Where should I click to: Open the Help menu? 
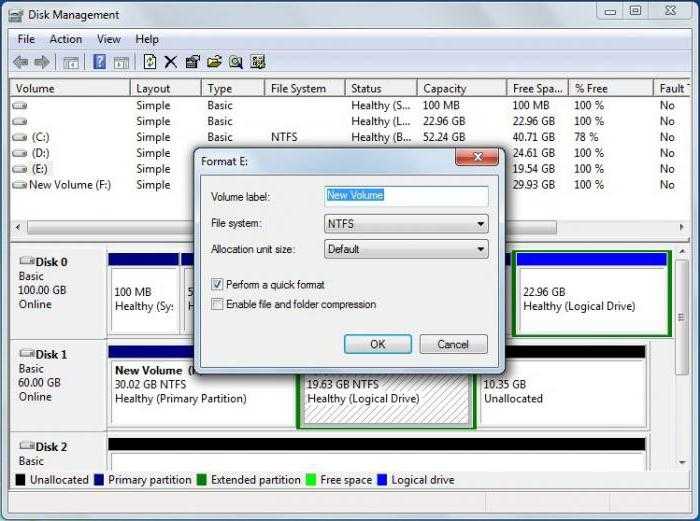coord(147,39)
